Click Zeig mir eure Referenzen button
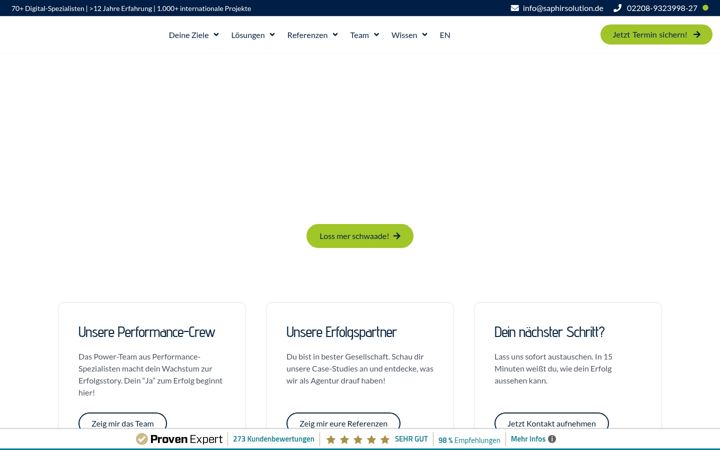720x450 pixels. click(343, 421)
